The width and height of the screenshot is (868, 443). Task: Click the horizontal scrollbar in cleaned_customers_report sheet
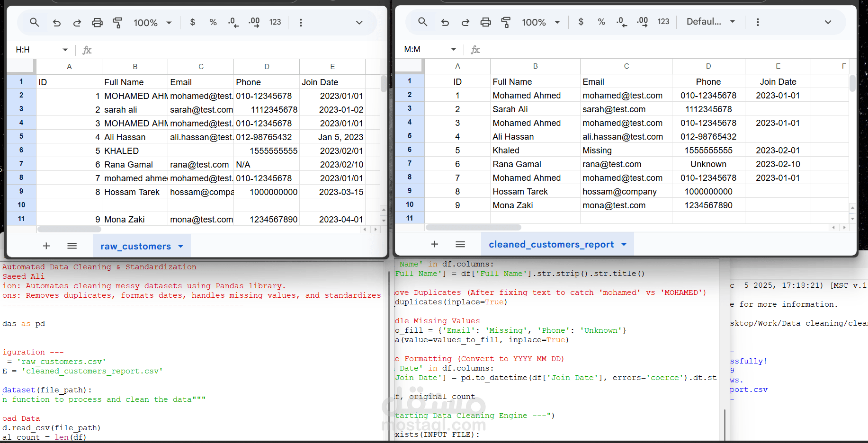(474, 227)
